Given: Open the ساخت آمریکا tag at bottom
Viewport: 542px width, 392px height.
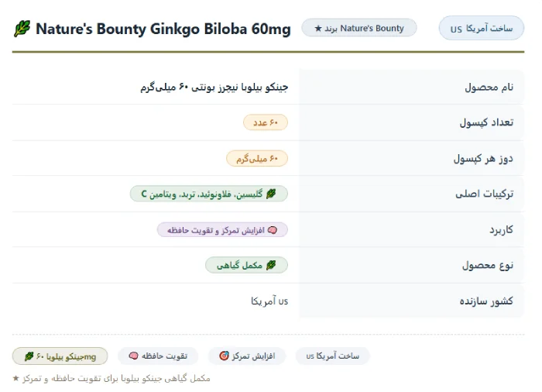Looking at the screenshot, I should (x=332, y=356).
